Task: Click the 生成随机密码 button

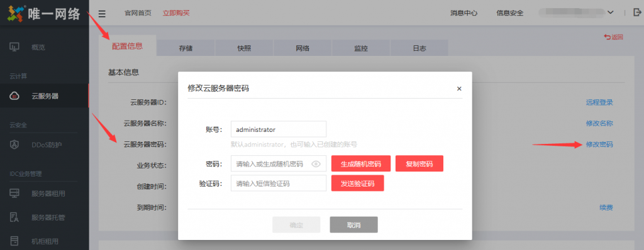Action: (360, 163)
